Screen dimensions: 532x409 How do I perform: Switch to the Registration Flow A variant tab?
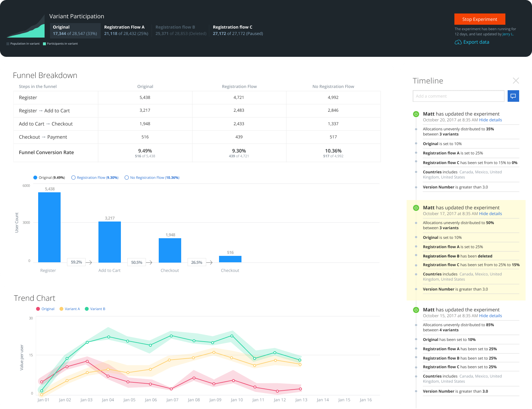(x=126, y=30)
